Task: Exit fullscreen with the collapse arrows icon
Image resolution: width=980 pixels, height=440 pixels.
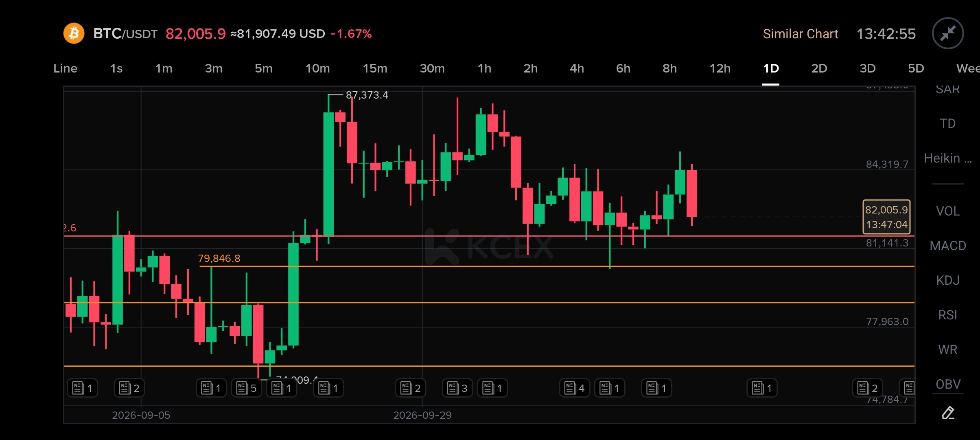Action: (x=948, y=33)
